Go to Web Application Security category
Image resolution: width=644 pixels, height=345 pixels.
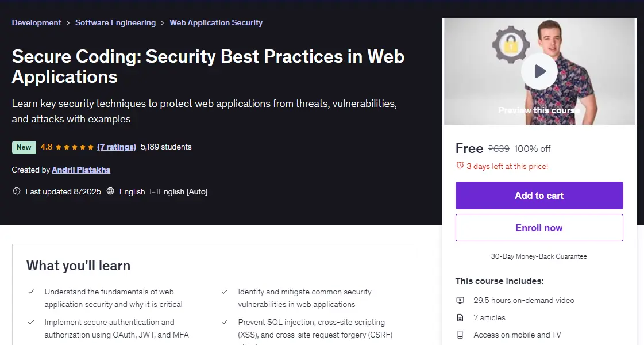pyautogui.click(x=216, y=22)
